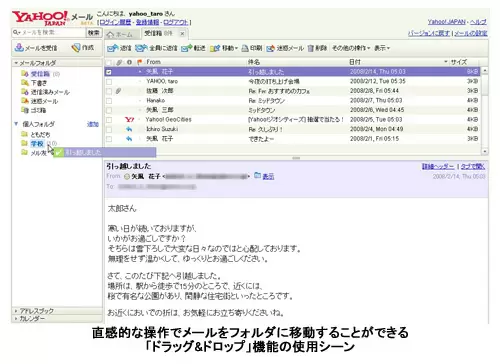Open the その他の操作 dropdown menu
This screenshot has height=364, width=500.
tap(351, 48)
